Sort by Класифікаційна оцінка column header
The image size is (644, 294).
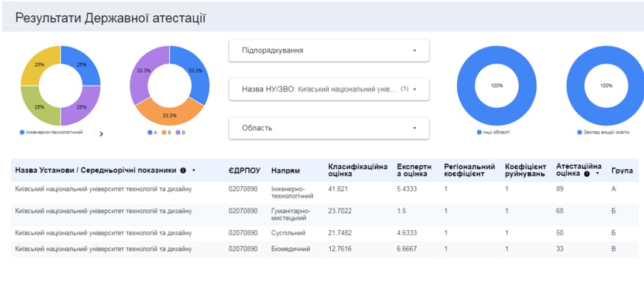357,170
